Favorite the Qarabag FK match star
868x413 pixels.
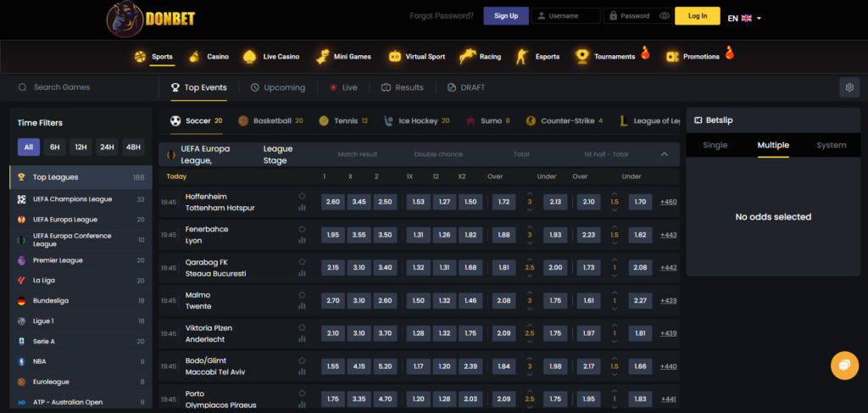coord(302,261)
